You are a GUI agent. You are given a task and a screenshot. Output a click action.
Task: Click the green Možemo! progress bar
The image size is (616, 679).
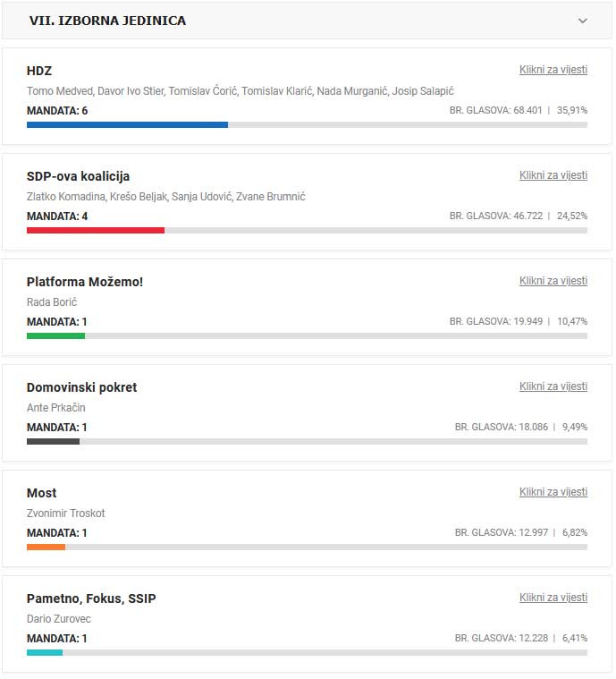click(x=55, y=336)
